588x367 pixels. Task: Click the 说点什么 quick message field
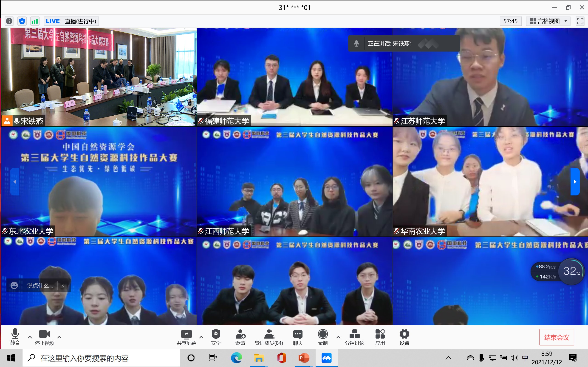(x=40, y=285)
